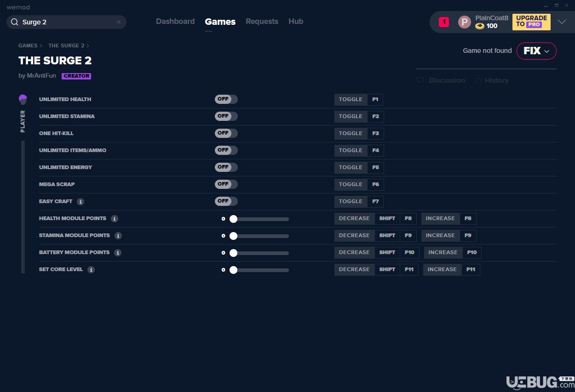Click the category sidebar scrollbar
Image resolution: width=575 pixels, height=392 pixels.
tap(23, 207)
